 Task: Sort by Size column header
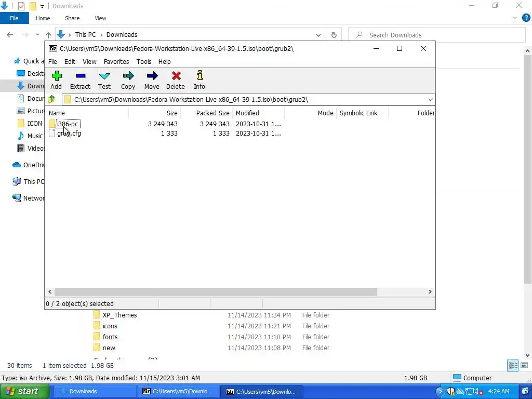coord(154,113)
